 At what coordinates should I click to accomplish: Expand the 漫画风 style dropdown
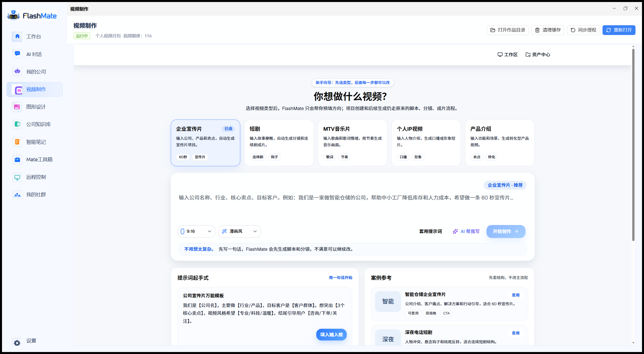(x=239, y=231)
